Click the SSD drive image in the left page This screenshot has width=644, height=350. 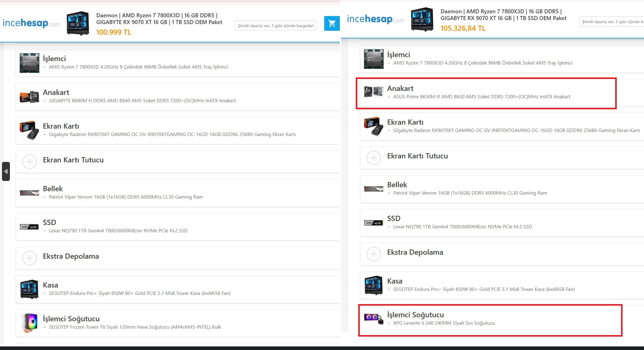point(29,227)
